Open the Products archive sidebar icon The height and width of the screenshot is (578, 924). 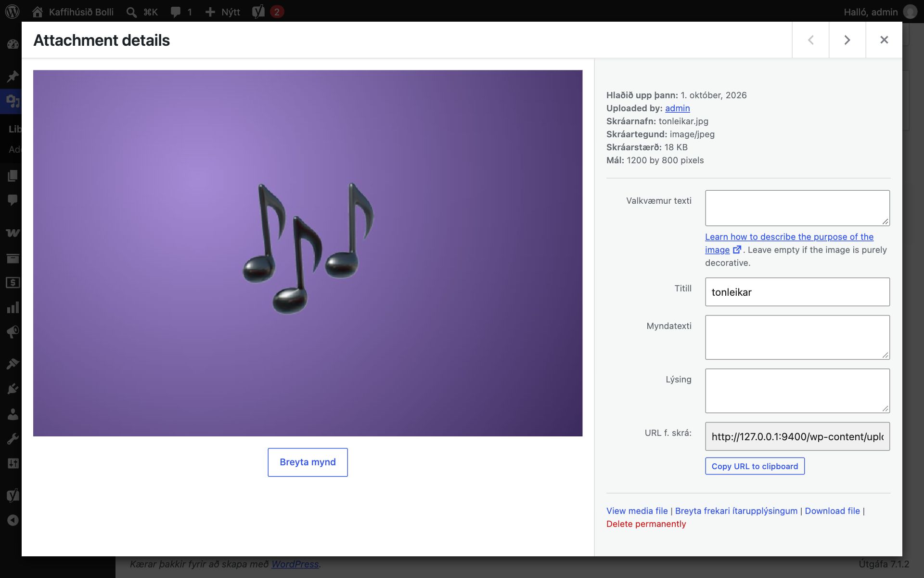pyautogui.click(x=13, y=258)
